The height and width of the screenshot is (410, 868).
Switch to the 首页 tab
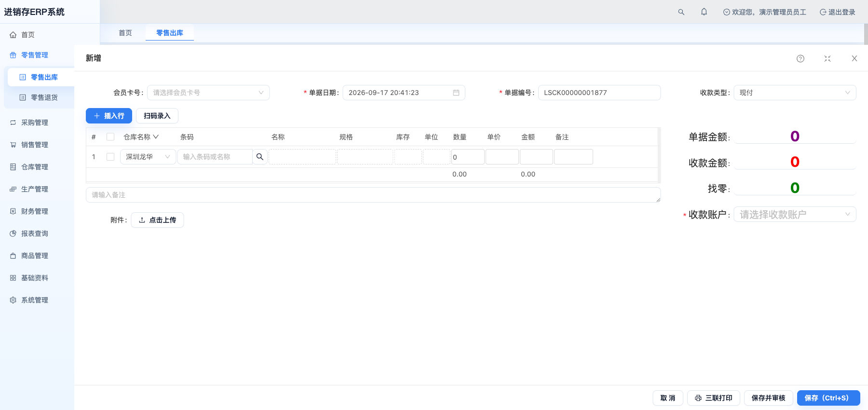pyautogui.click(x=125, y=33)
